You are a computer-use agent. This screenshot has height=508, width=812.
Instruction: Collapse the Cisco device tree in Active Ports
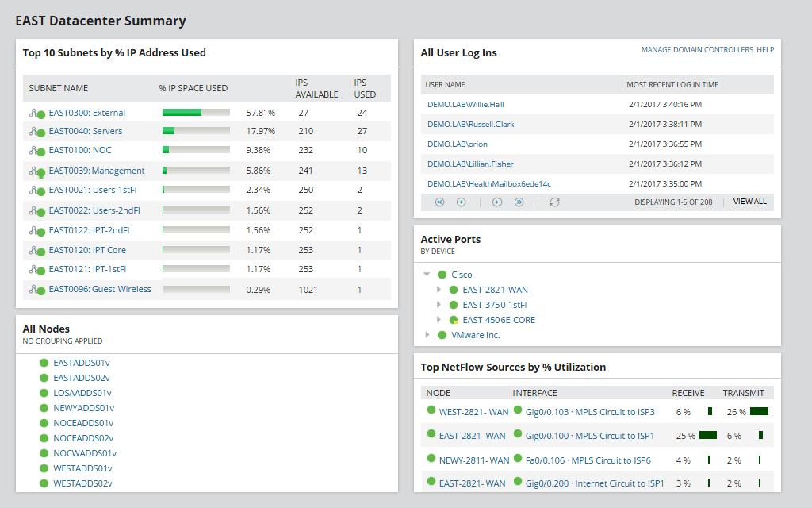pyautogui.click(x=428, y=274)
